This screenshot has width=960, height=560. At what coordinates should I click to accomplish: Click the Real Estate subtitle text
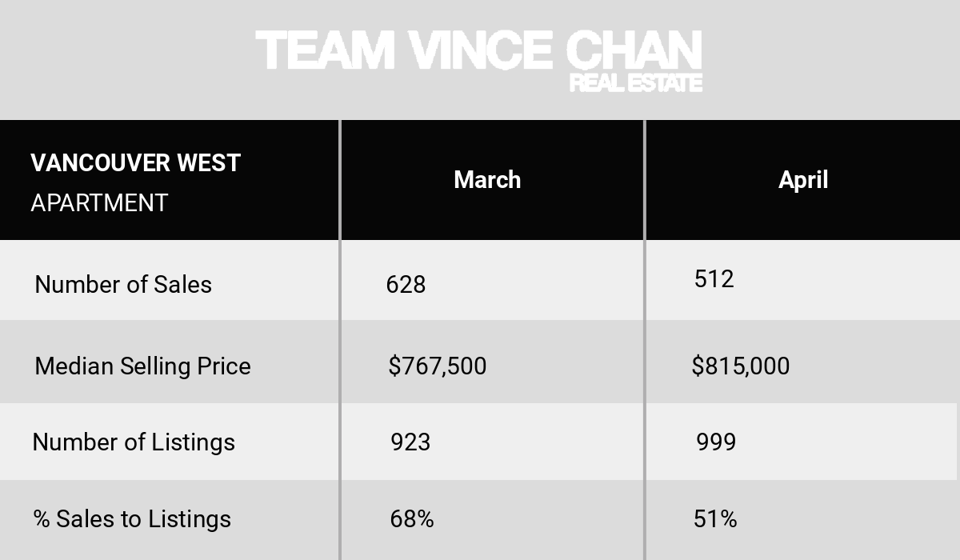point(636,82)
